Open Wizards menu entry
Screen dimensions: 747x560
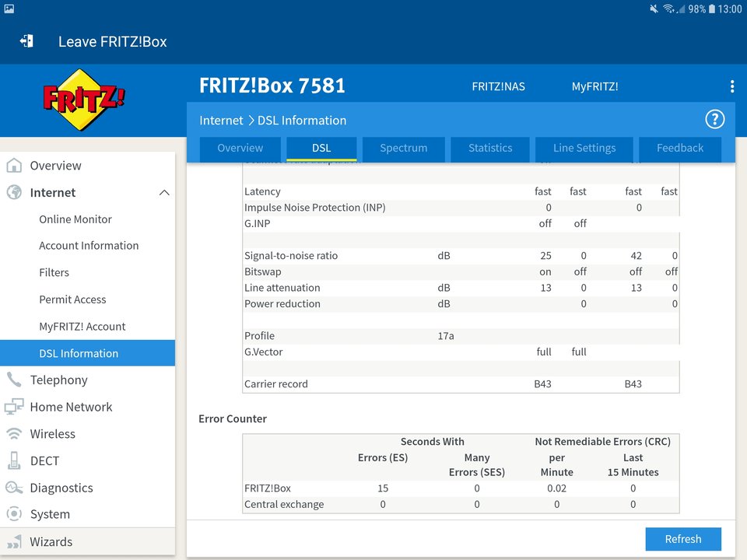(x=51, y=542)
